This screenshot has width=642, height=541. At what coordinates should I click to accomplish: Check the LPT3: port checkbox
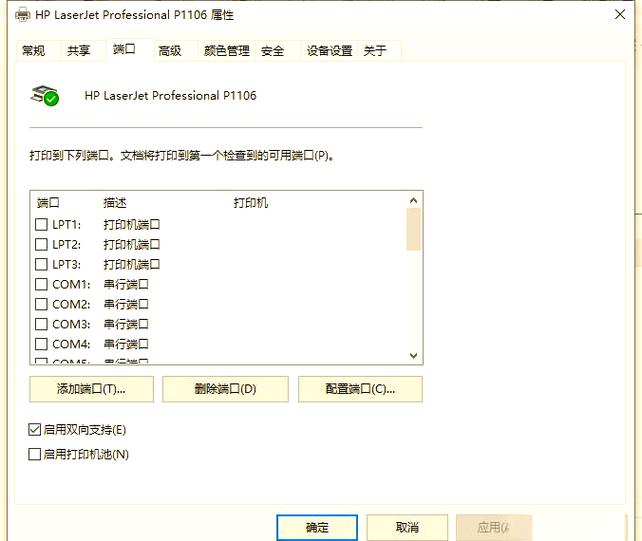[41, 264]
